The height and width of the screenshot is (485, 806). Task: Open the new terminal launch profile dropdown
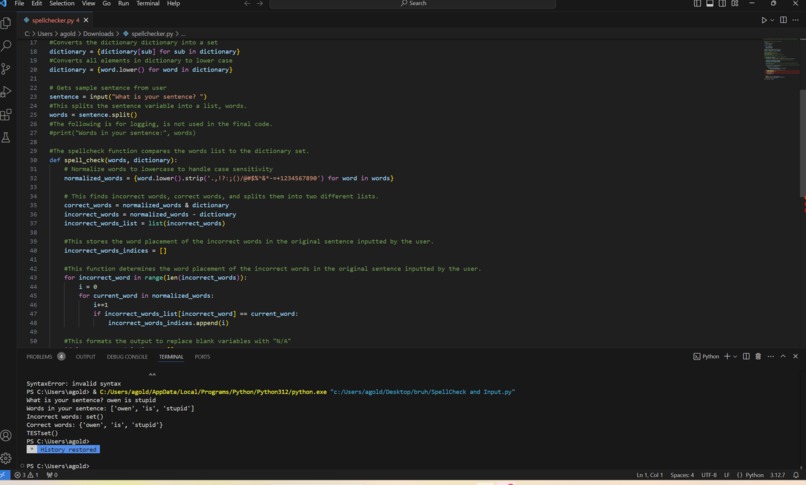click(x=735, y=357)
